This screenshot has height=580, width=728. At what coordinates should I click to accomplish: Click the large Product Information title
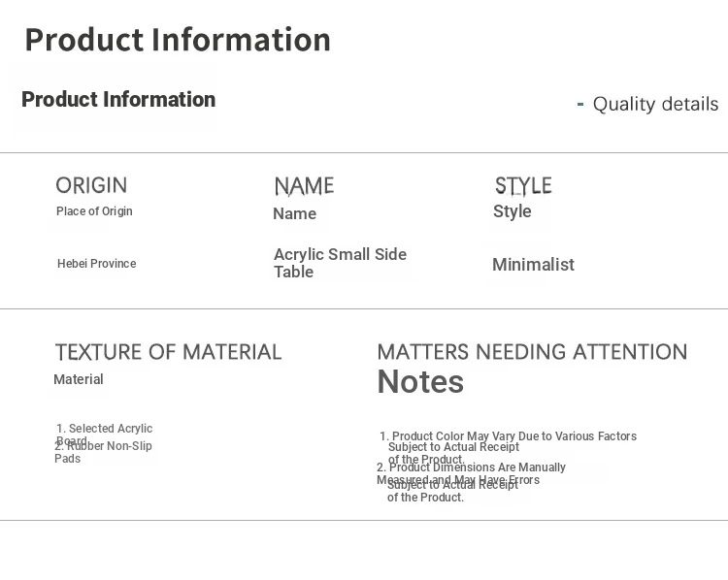pyautogui.click(x=178, y=40)
